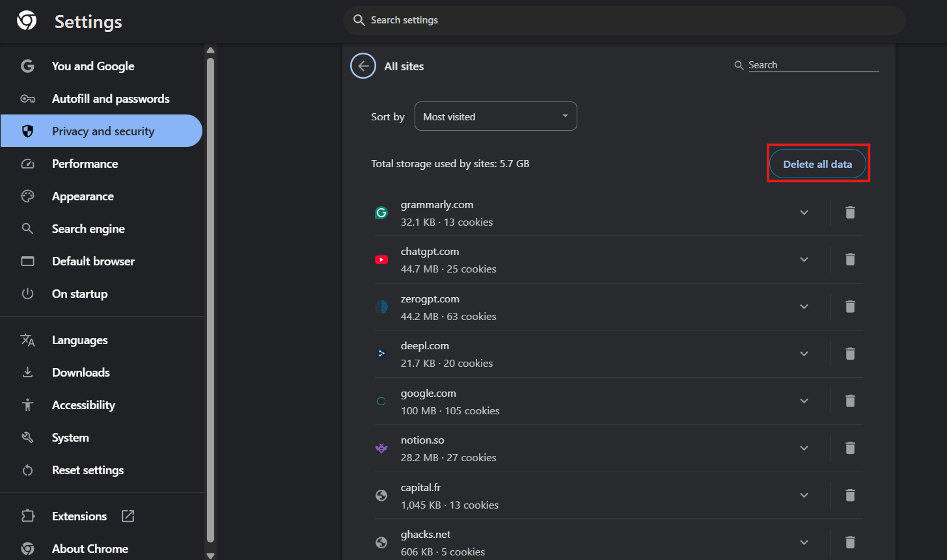947x560 pixels.
Task: Open Extensions external link icon
Action: pyautogui.click(x=128, y=516)
